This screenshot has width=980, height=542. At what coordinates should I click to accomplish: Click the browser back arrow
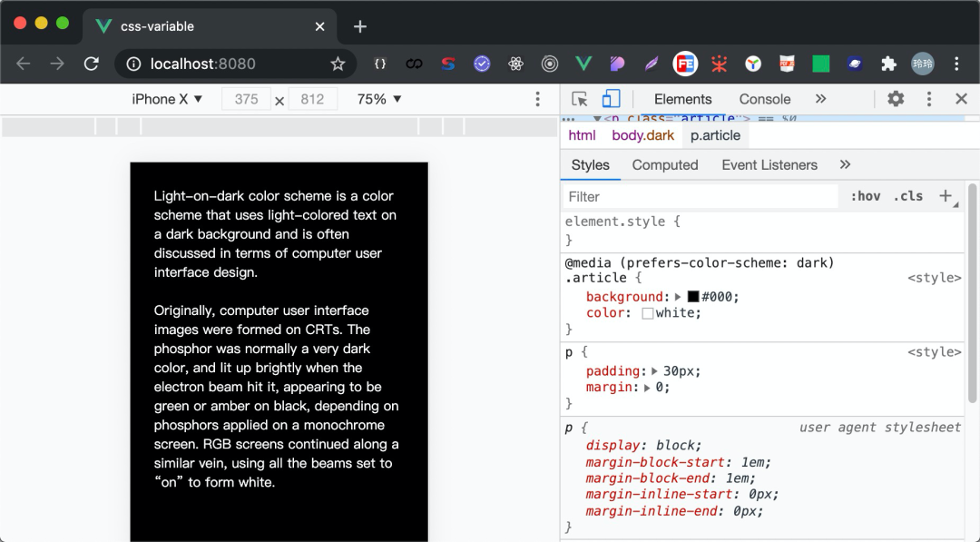(23, 64)
